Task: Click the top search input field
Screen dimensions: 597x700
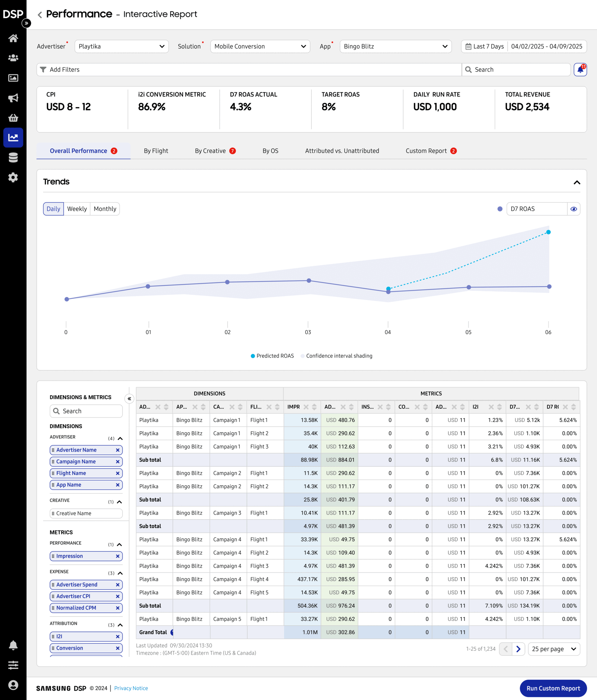Action: coord(516,70)
